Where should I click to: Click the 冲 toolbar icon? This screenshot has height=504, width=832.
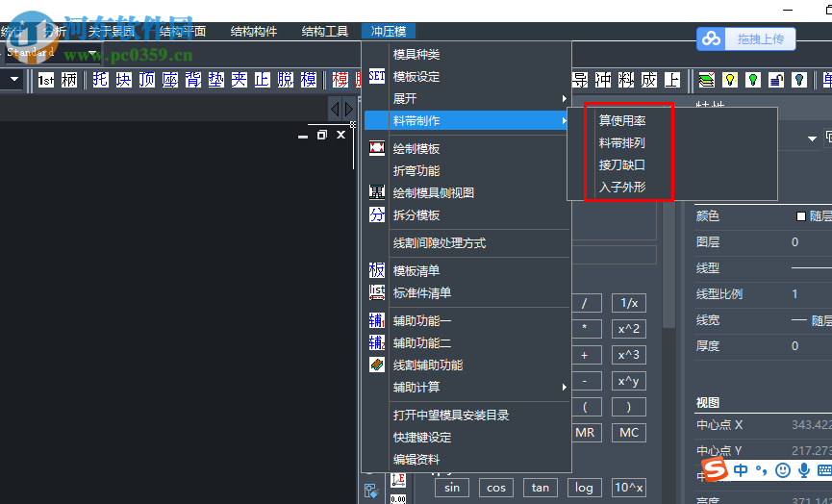point(603,80)
